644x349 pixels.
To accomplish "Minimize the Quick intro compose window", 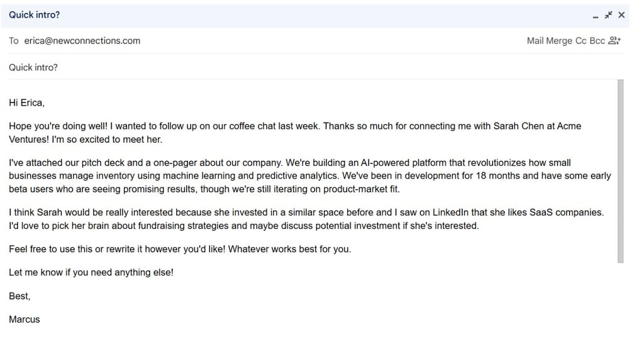I will click(x=596, y=15).
